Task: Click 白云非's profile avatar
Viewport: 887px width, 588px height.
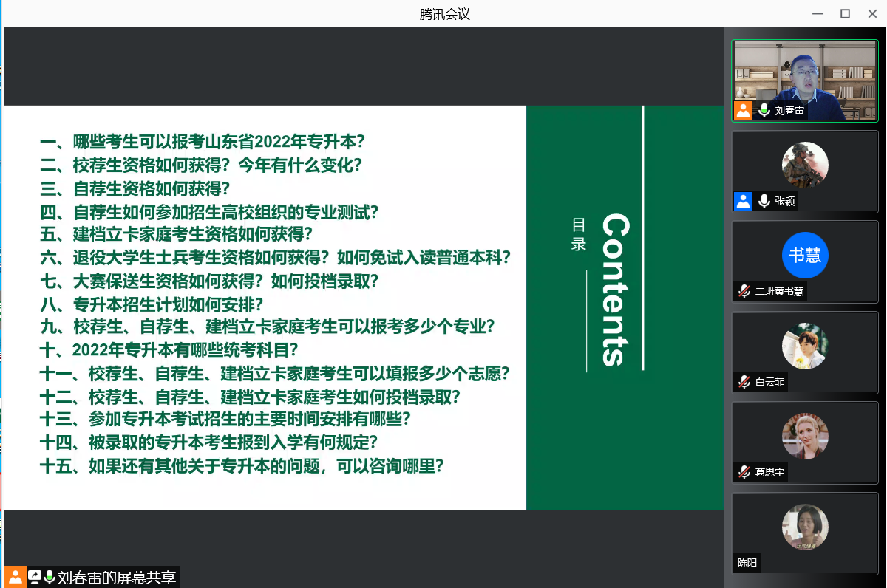Action: click(805, 346)
